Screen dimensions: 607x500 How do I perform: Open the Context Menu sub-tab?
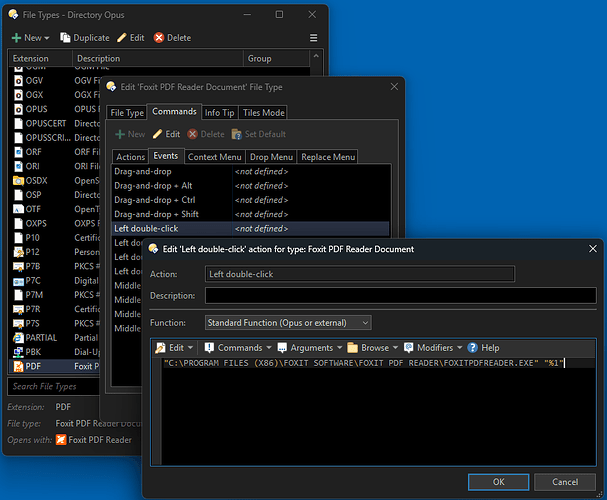(214, 157)
